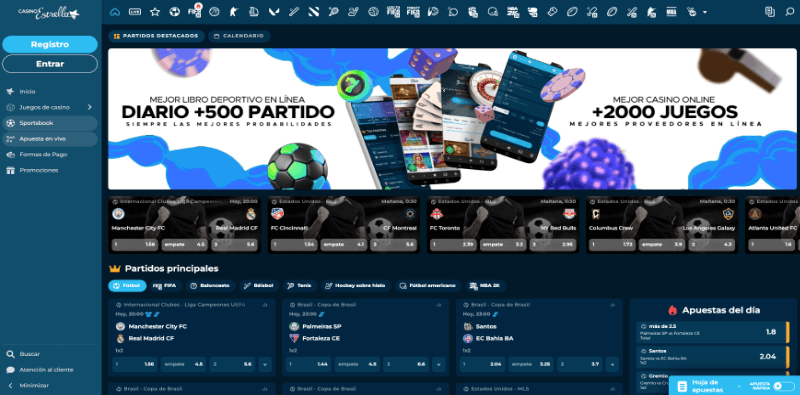
Task: Open the Casino Estrella logo
Action: tap(49, 13)
